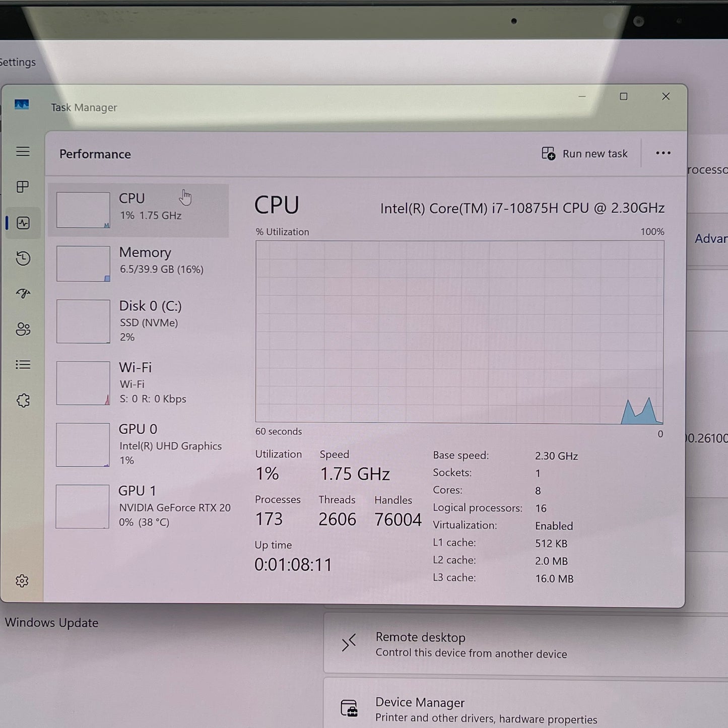The height and width of the screenshot is (728, 728).
Task: Close the Task Manager window
Action: (x=666, y=96)
